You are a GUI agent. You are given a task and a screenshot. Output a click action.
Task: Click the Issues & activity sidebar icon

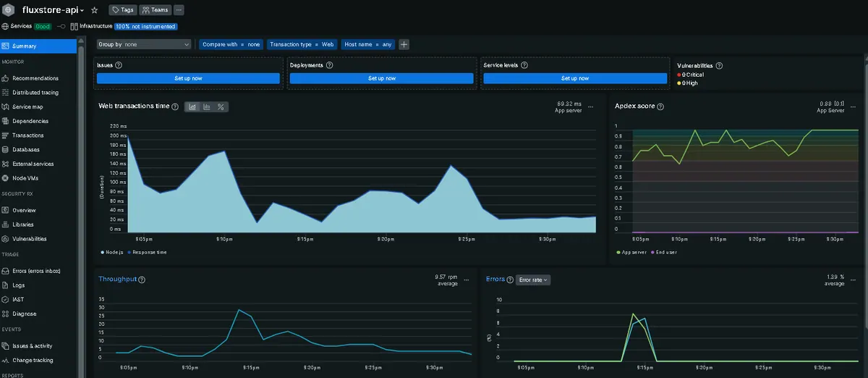(6, 346)
